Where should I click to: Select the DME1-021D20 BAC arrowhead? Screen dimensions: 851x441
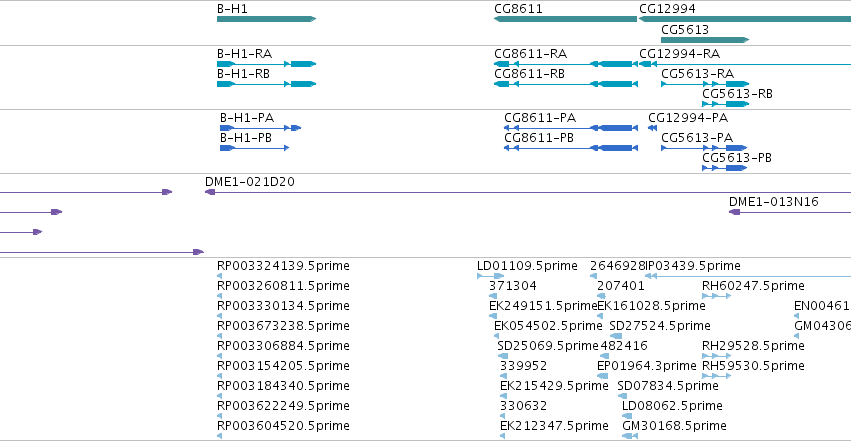pyautogui.click(x=210, y=192)
